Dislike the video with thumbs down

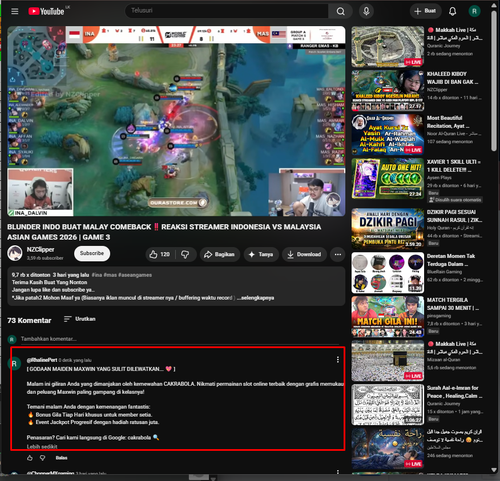(185, 254)
